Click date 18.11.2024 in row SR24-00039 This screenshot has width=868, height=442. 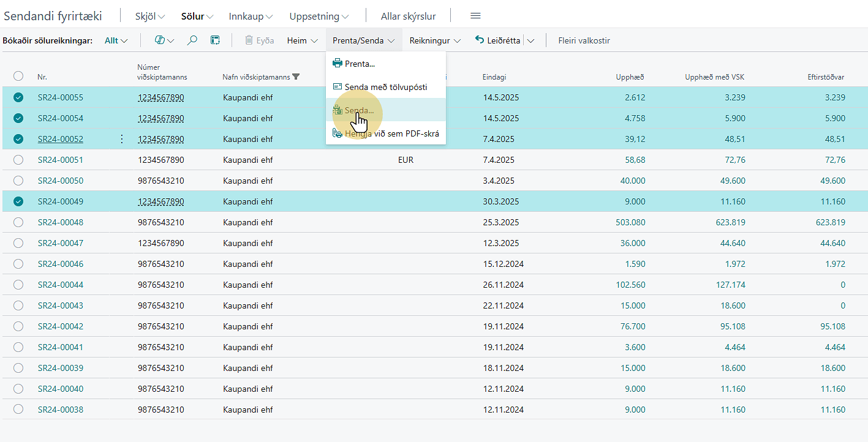(x=503, y=368)
